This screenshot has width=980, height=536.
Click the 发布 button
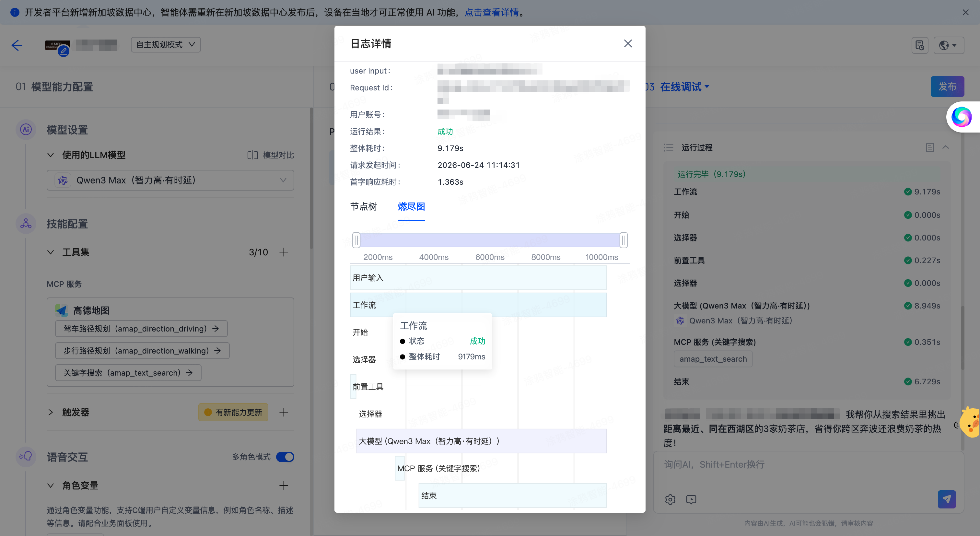947,86
